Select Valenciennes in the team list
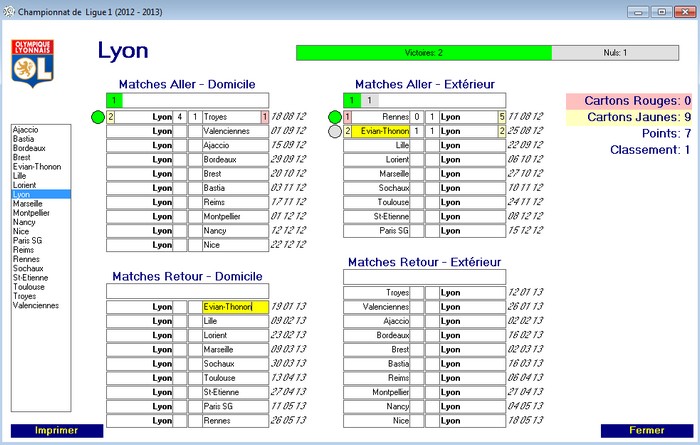 point(36,305)
